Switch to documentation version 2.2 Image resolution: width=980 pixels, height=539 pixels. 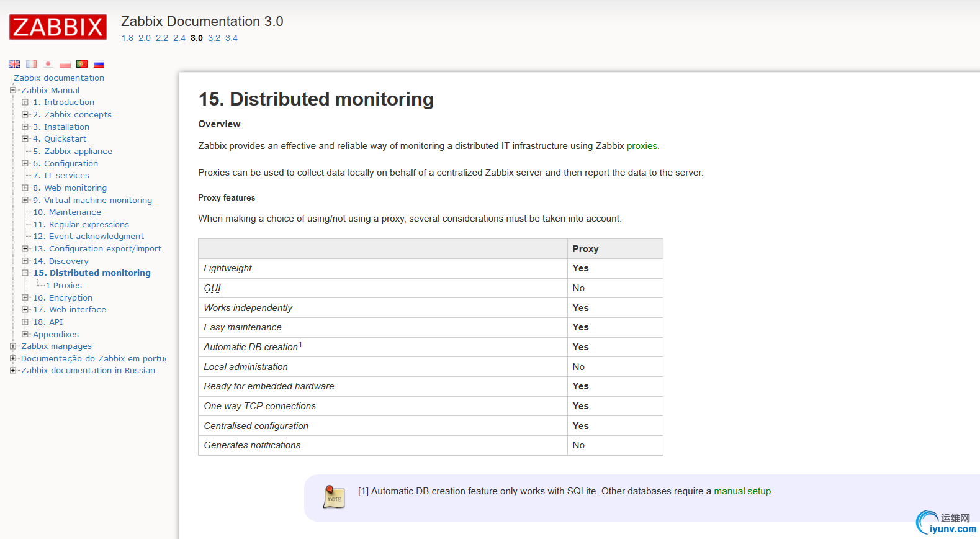[162, 38]
